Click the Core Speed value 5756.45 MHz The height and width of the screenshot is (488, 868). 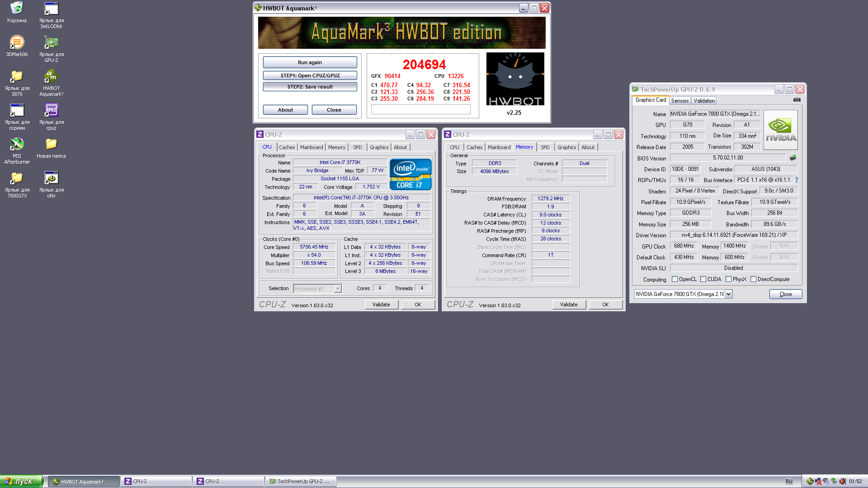tap(314, 247)
